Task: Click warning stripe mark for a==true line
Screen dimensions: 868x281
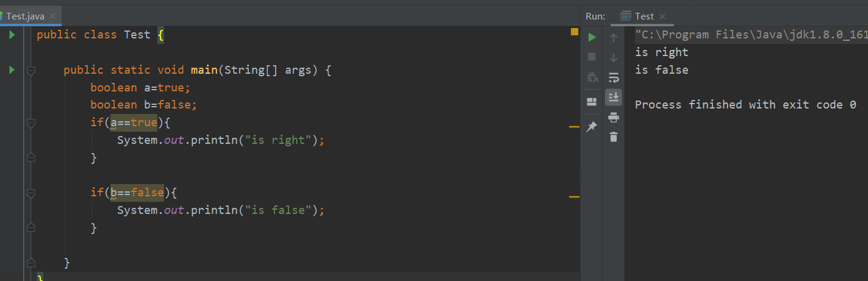Action: [574, 127]
